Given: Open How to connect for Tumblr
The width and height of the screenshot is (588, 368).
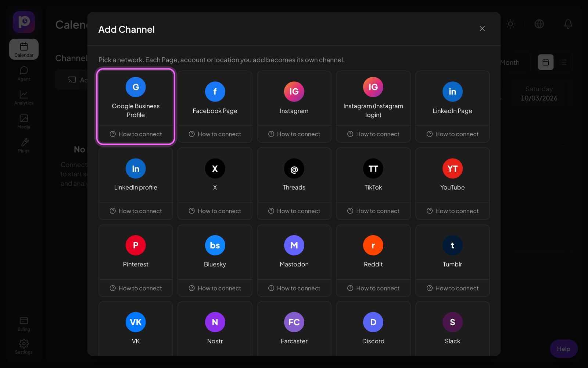Looking at the screenshot, I should click(x=452, y=288).
